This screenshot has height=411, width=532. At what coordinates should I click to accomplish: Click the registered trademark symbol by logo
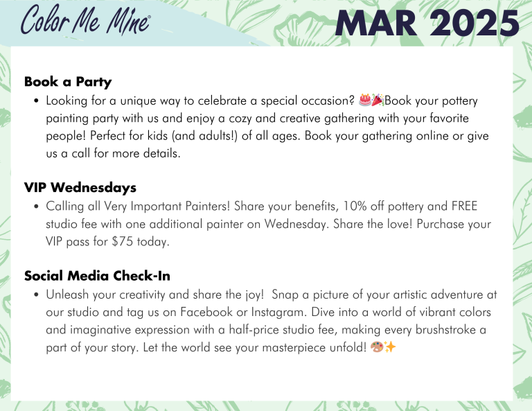click(150, 16)
